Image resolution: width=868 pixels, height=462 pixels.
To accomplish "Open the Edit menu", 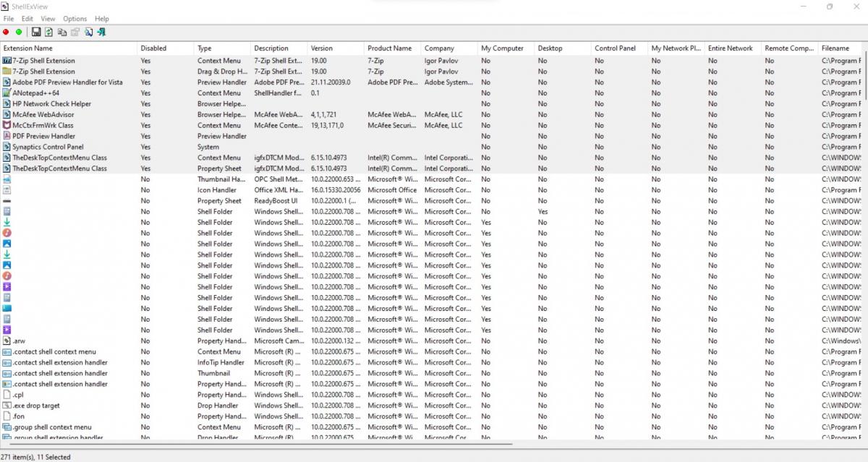I will click(x=27, y=19).
